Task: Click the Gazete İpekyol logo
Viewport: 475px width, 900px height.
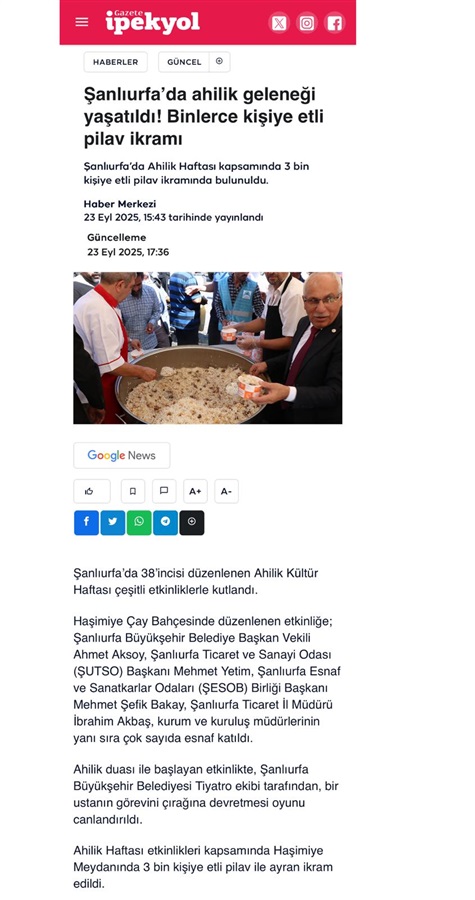Action: click(153, 22)
